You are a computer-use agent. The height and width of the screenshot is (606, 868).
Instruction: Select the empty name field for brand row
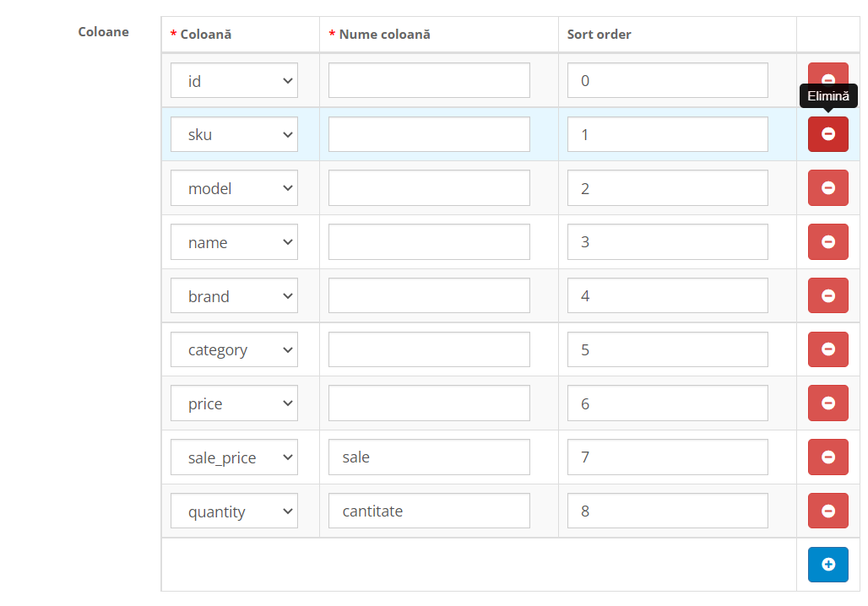pos(429,296)
